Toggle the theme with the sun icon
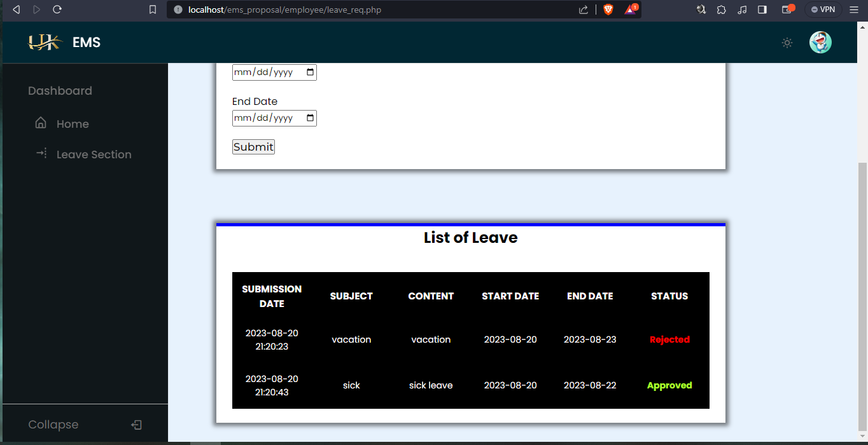Viewport: 868px width, 445px height. (787, 43)
